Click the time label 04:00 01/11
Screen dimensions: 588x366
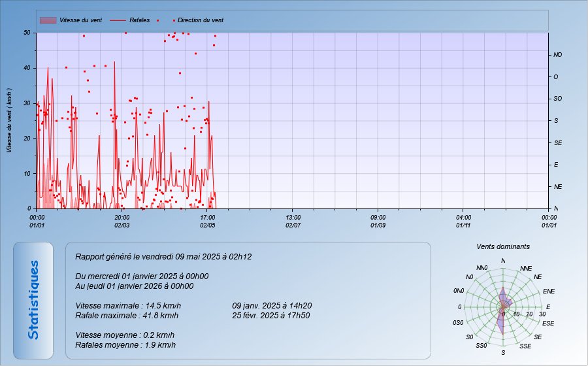(463, 222)
